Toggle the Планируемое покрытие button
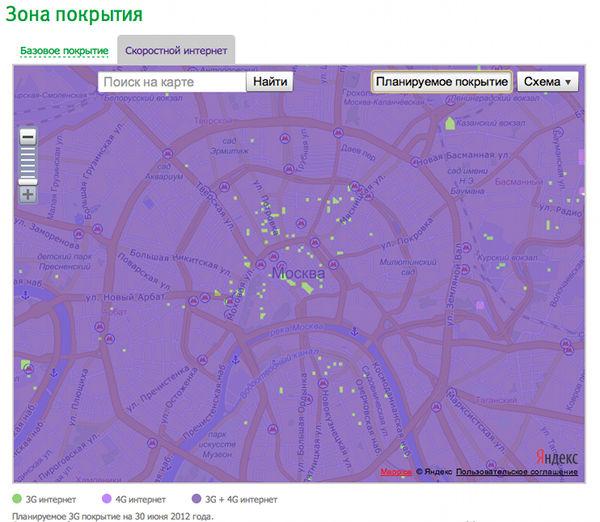This screenshot has width=600, height=522. pyautogui.click(x=442, y=82)
